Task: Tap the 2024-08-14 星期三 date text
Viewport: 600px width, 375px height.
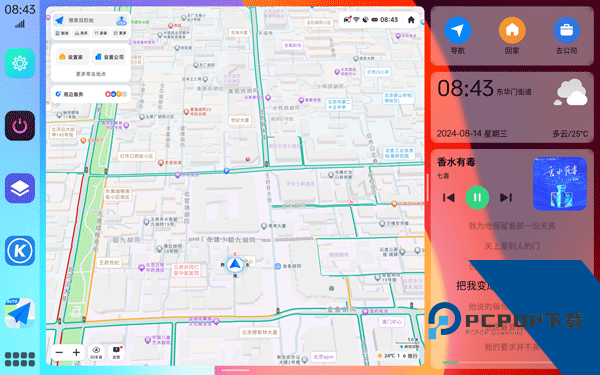Action: coord(472,134)
